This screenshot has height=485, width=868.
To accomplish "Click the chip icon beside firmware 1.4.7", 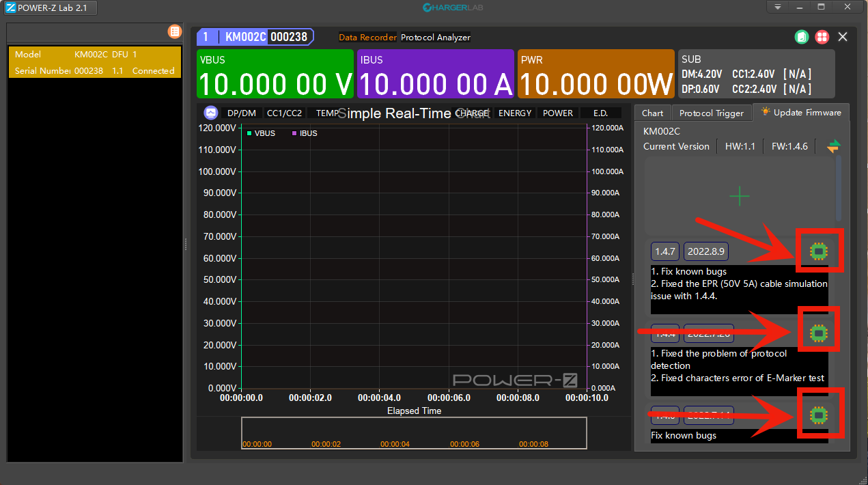I will (820, 251).
